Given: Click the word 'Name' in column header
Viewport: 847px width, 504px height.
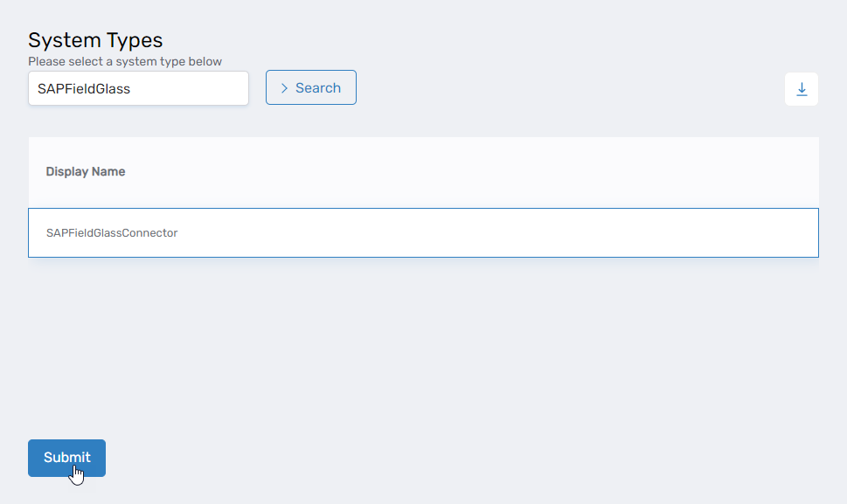Looking at the screenshot, I should 109,172.
